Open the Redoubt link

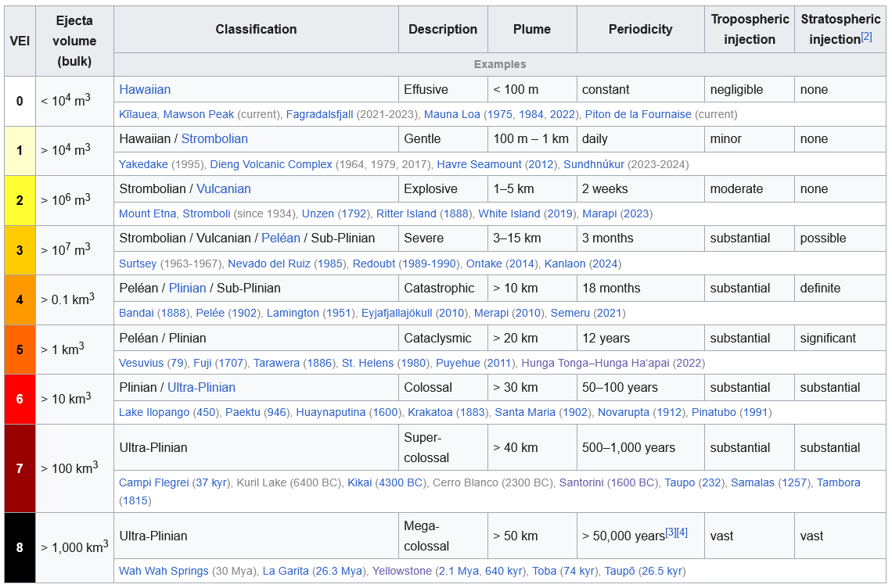[374, 264]
